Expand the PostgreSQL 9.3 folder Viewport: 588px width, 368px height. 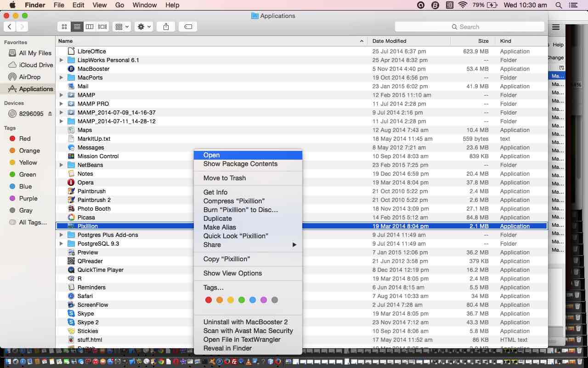pyautogui.click(x=61, y=243)
